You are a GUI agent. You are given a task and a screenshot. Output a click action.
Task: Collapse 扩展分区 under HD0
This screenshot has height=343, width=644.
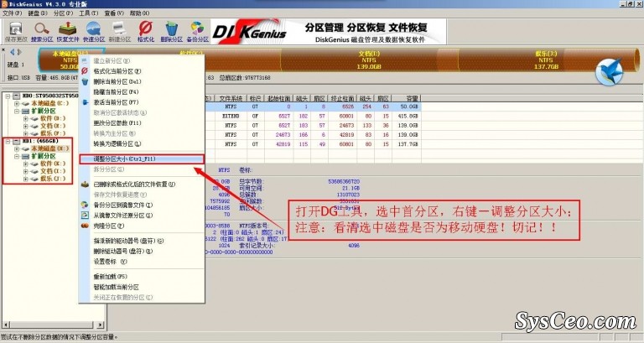(x=17, y=111)
